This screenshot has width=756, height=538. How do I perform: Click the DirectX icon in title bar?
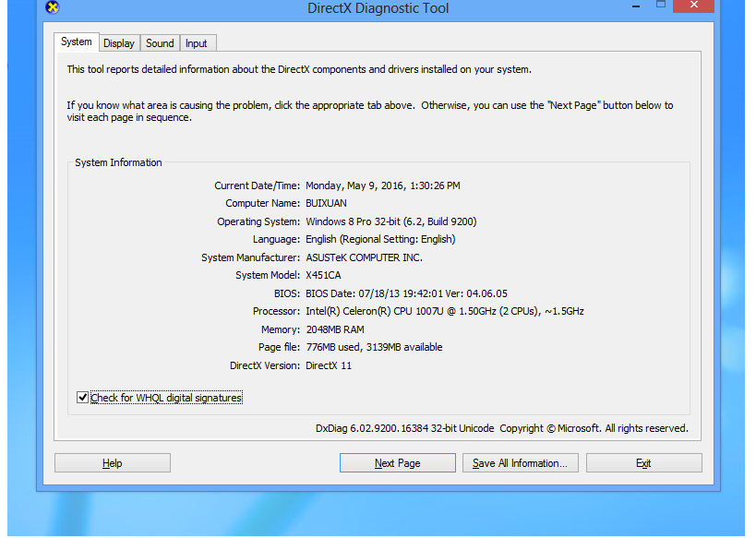point(52,7)
